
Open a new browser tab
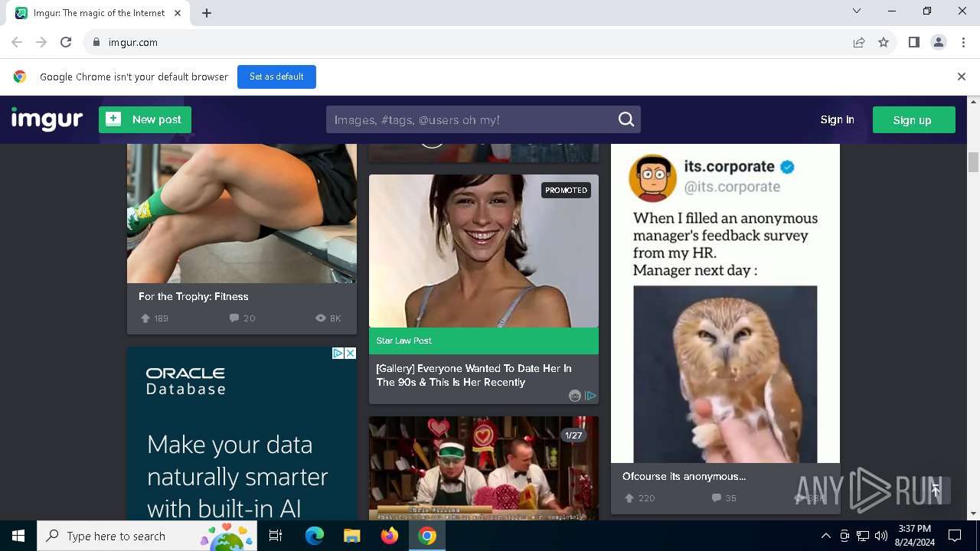(x=207, y=13)
